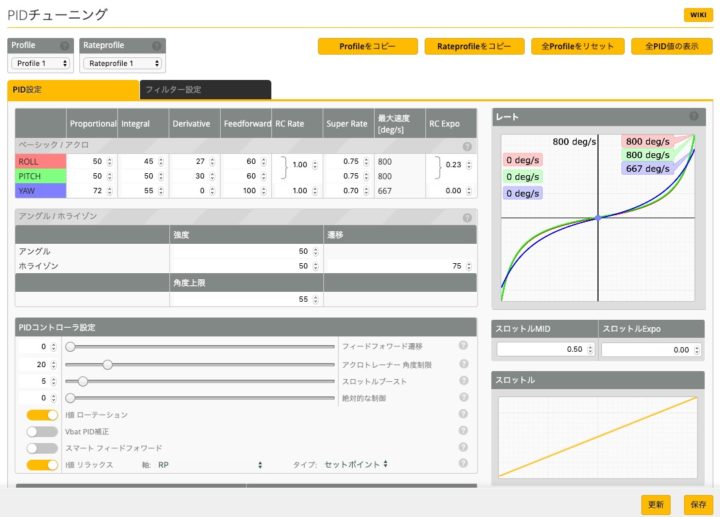The width and height of the screenshot is (720, 517).
Task: Click help icon for アクロトレーナー 角度制限
Action: pos(463,364)
